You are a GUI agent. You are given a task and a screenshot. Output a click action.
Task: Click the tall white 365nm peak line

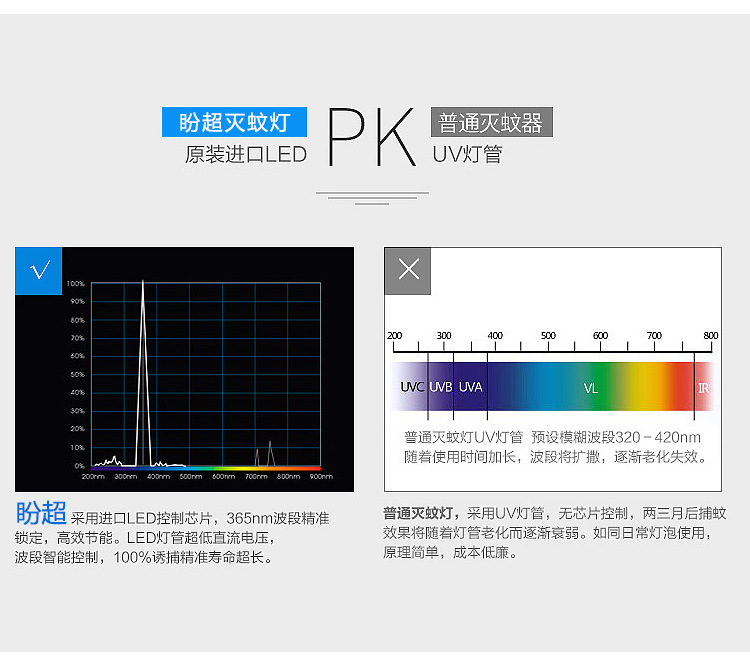(x=143, y=373)
